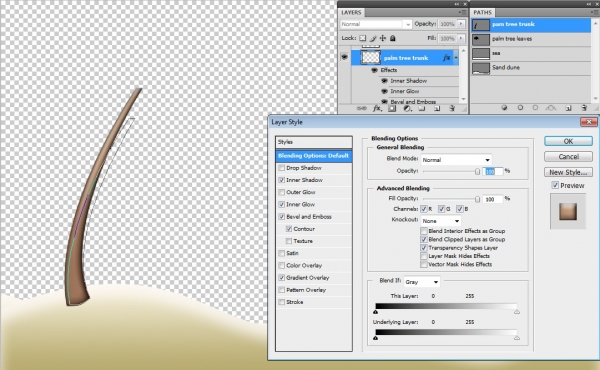The height and width of the screenshot is (370, 600).
Task: Hide the Inner Glow effect in Layers panel
Action: tap(385, 91)
